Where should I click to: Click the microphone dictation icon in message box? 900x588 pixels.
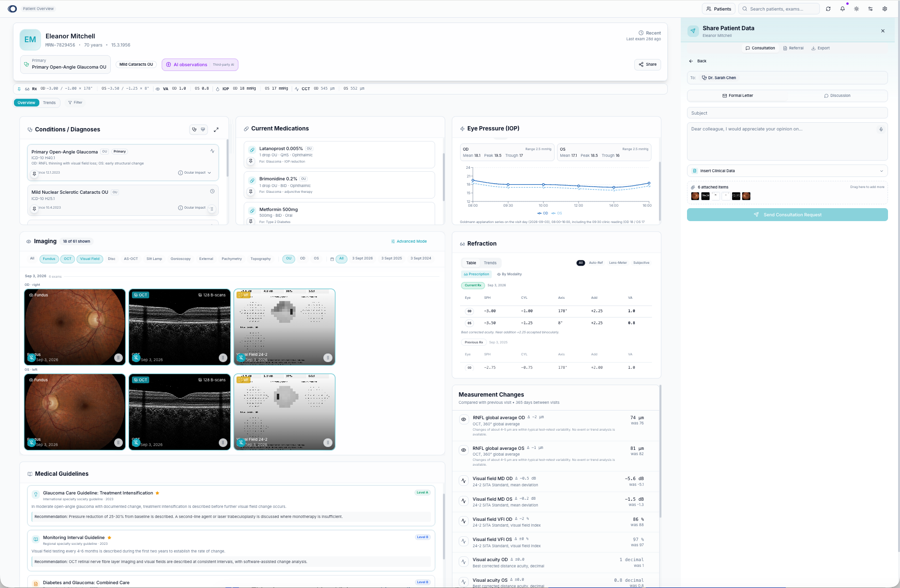[881, 129]
